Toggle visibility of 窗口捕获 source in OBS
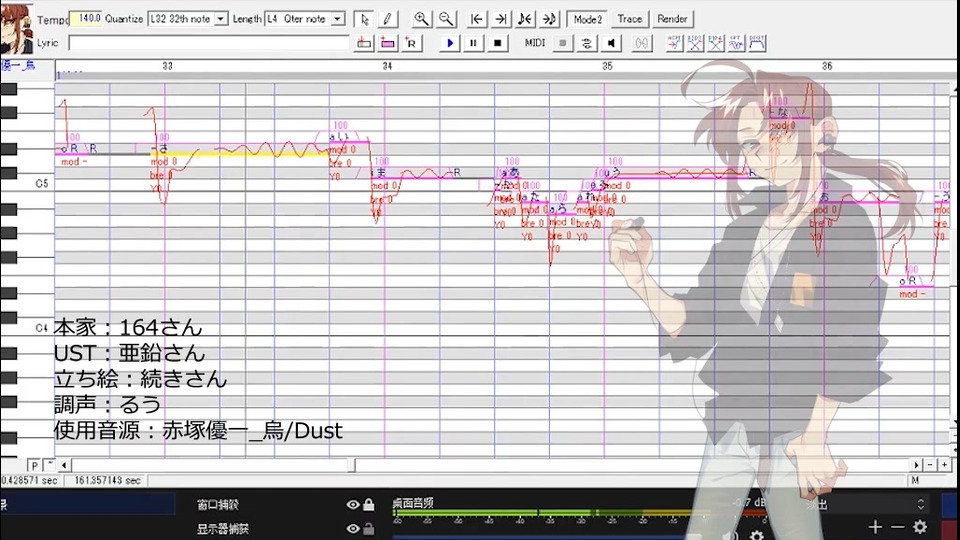The height and width of the screenshot is (540, 960). tap(353, 504)
